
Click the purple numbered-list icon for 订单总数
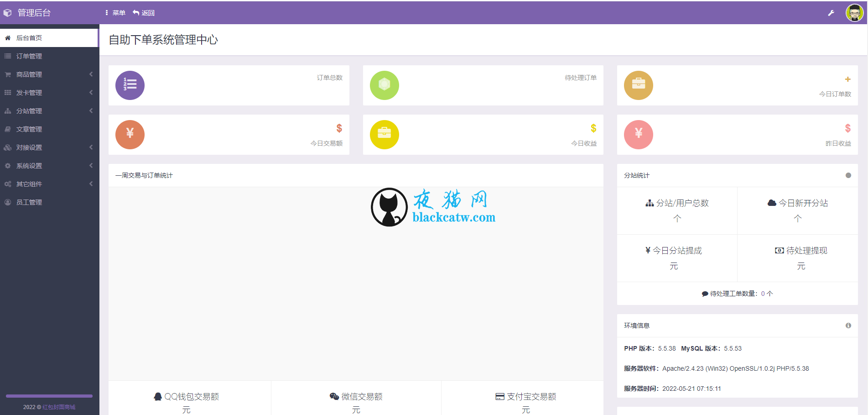[130, 85]
